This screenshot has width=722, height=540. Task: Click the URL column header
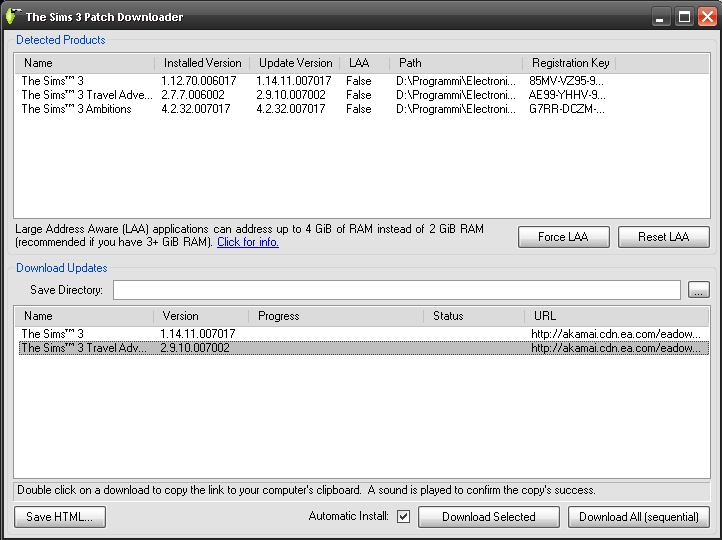(x=617, y=316)
